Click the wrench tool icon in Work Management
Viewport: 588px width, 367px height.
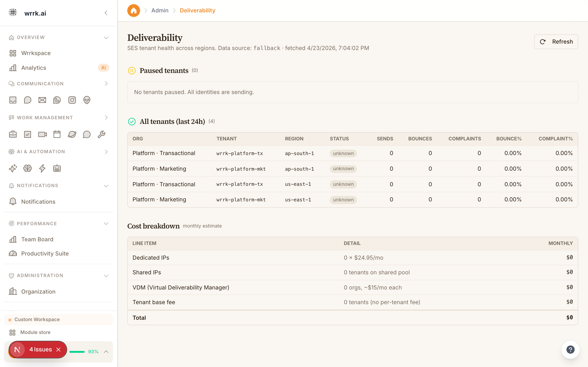pos(101,134)
